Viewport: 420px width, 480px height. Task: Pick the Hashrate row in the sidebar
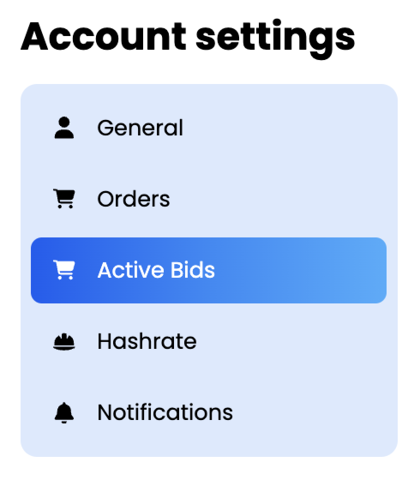coord(209,342)
